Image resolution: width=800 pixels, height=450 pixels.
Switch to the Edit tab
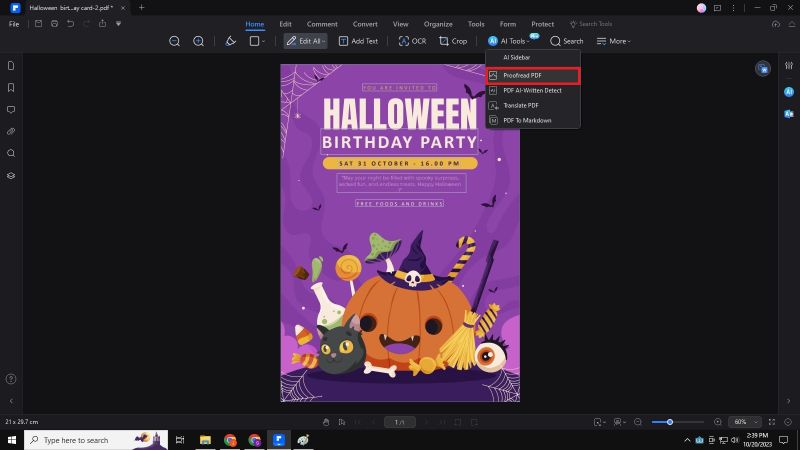pos(285,24)
